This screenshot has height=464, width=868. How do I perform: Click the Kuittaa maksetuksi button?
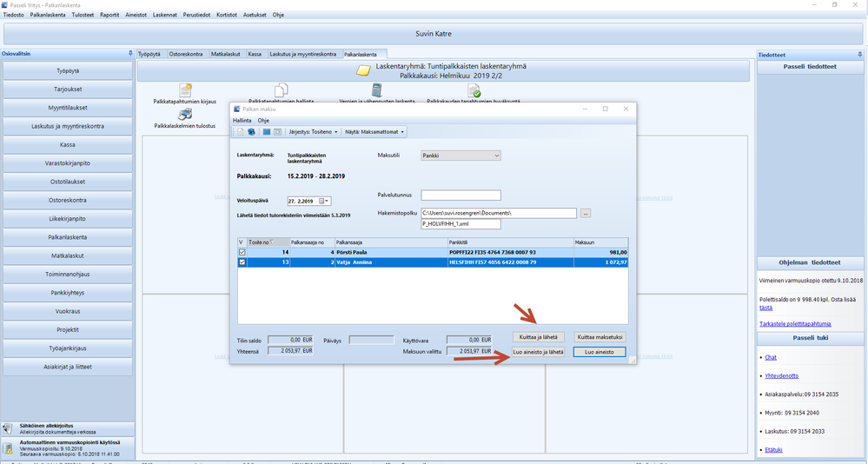point(600,337)
